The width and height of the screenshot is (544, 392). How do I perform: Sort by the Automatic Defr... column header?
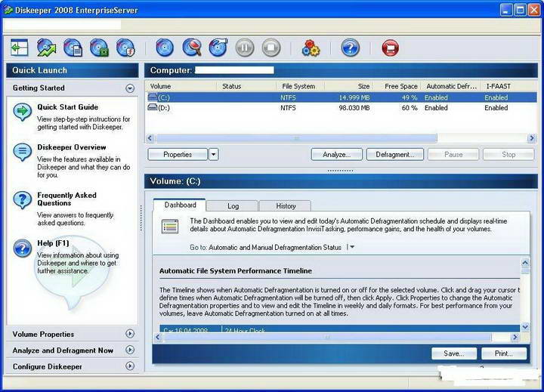point(451,86)
